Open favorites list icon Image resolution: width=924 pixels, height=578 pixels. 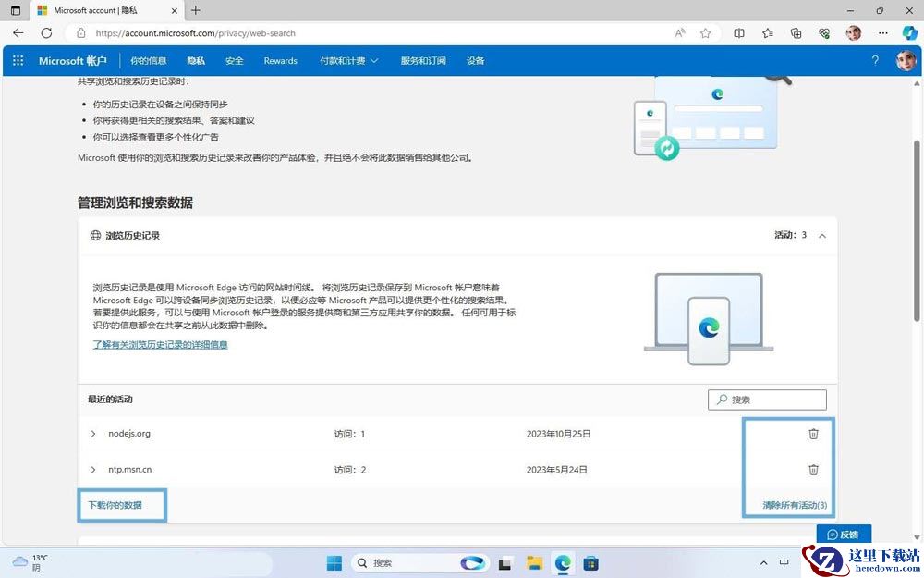tap(768, 33)
